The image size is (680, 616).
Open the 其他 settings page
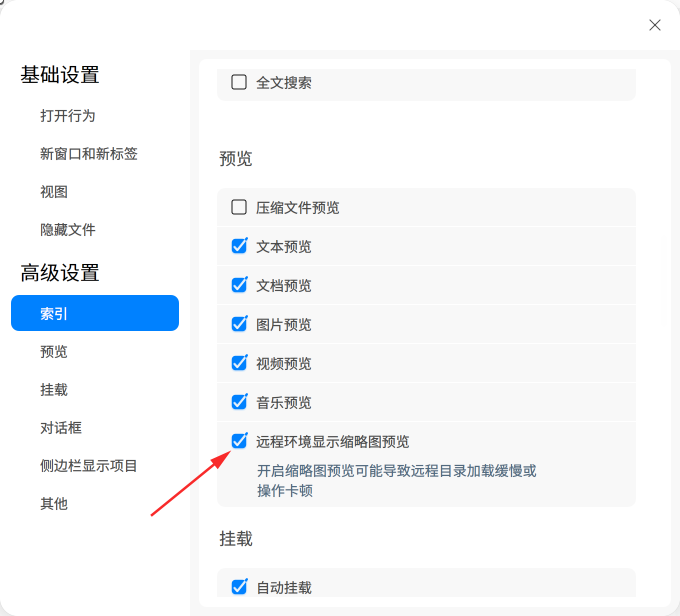click(x=53, y=504)
